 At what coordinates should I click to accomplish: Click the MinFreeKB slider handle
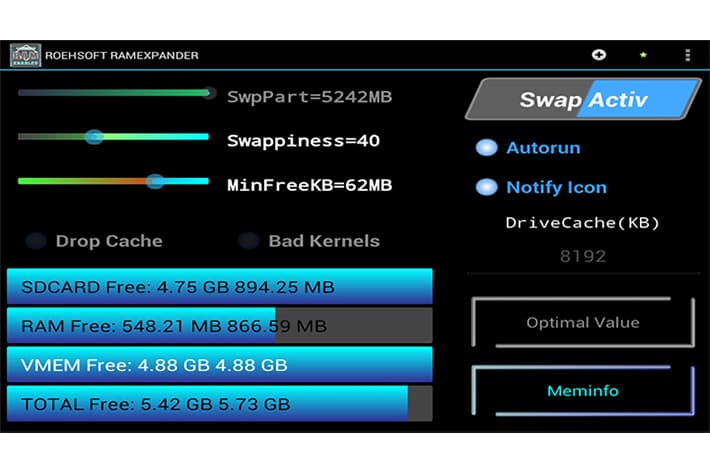155,181
